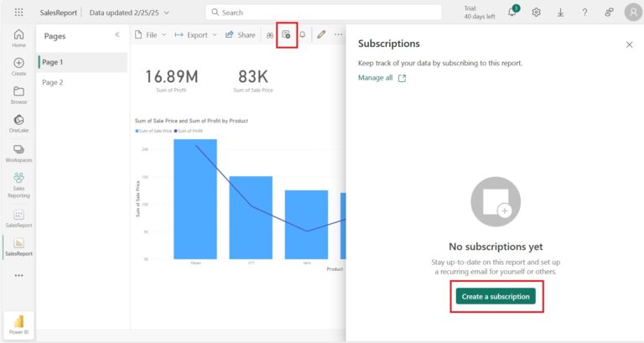Open the app launcher grid icon
The image size is (644, 343).
pyautogui.click(x=19, y=13)
